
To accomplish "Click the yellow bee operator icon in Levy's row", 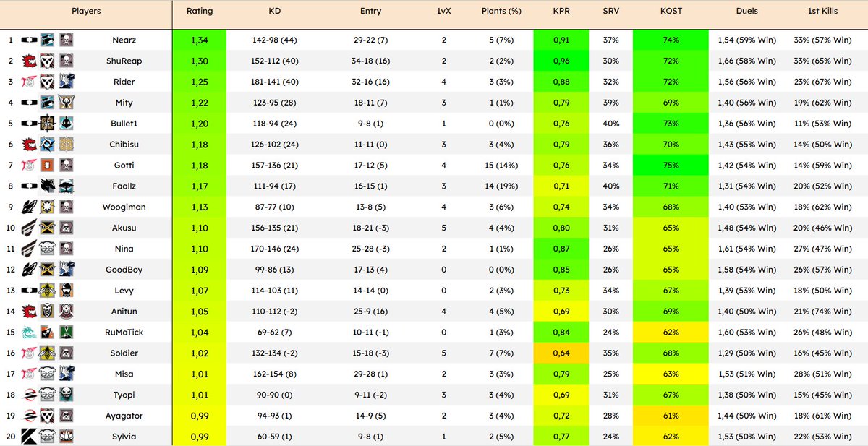I will coord(48,291).
